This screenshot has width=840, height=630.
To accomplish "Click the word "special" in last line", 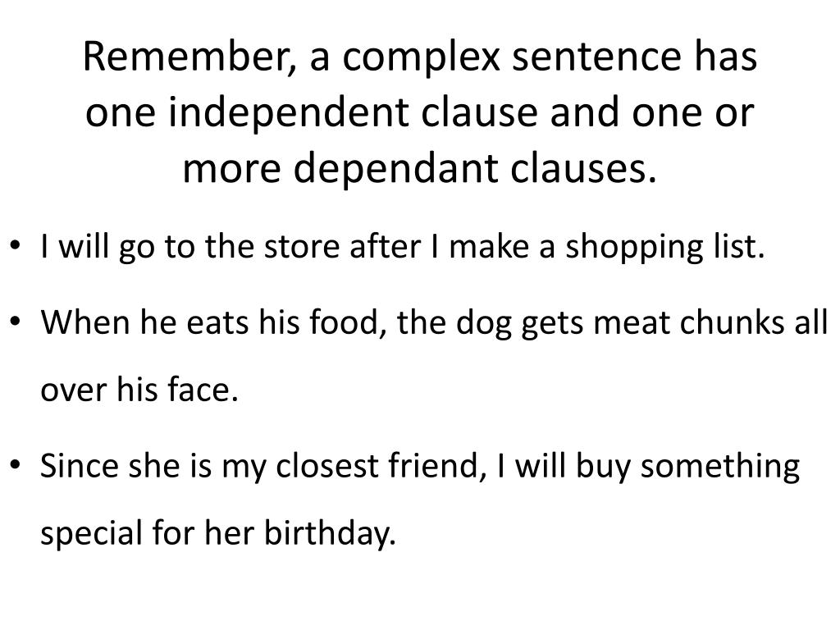I will [90, 533].
